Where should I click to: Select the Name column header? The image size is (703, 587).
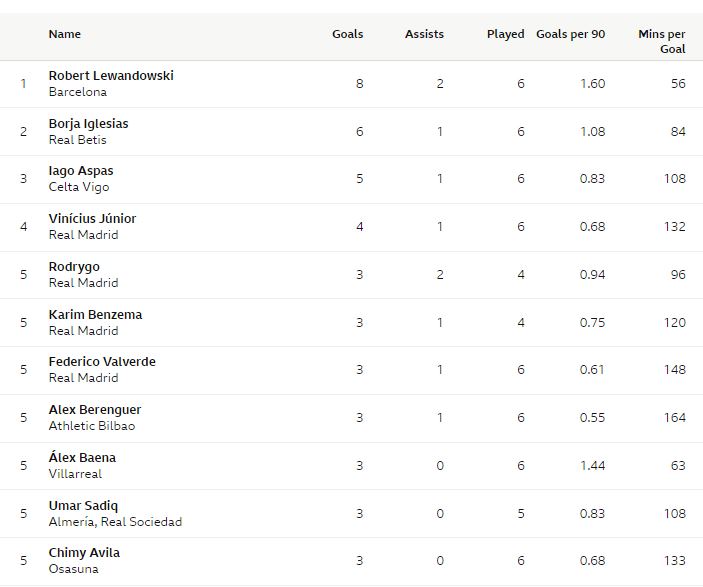coord(65,34)
